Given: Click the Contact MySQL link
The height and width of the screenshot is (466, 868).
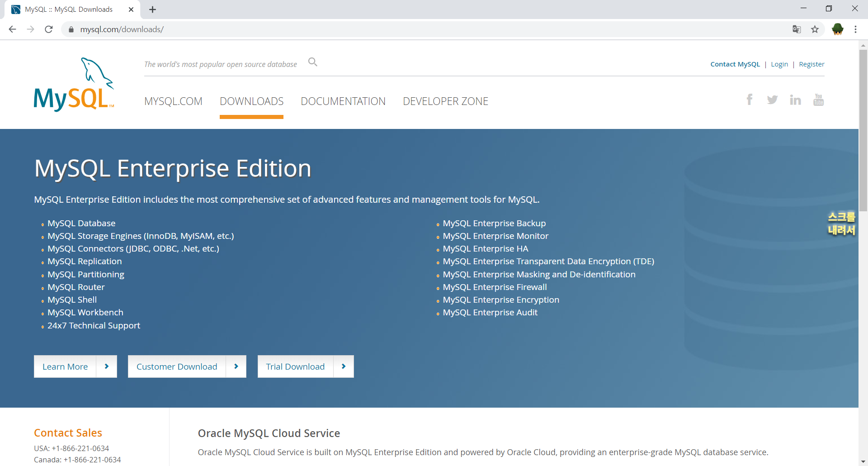Looking at the screenshot, I should click(x=735, y=64).
